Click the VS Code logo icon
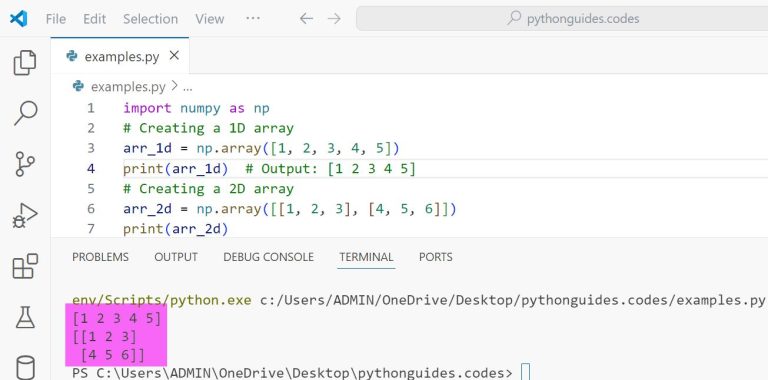 pos(19,19)
